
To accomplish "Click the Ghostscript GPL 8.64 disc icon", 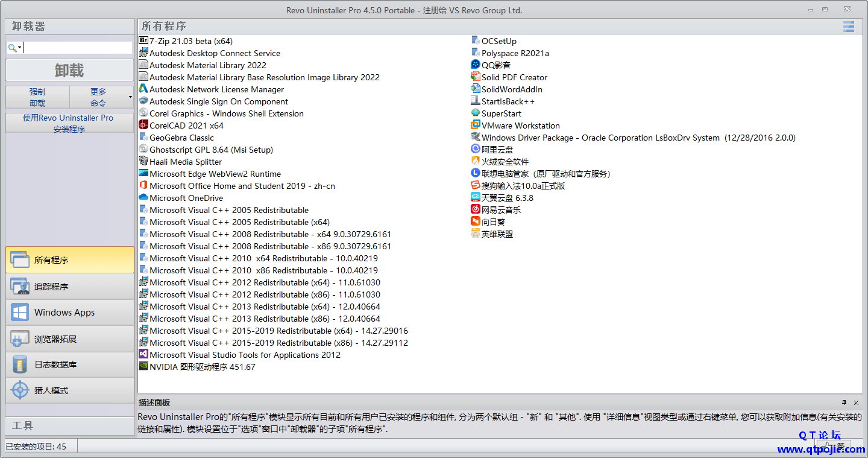I will [143, 150].
